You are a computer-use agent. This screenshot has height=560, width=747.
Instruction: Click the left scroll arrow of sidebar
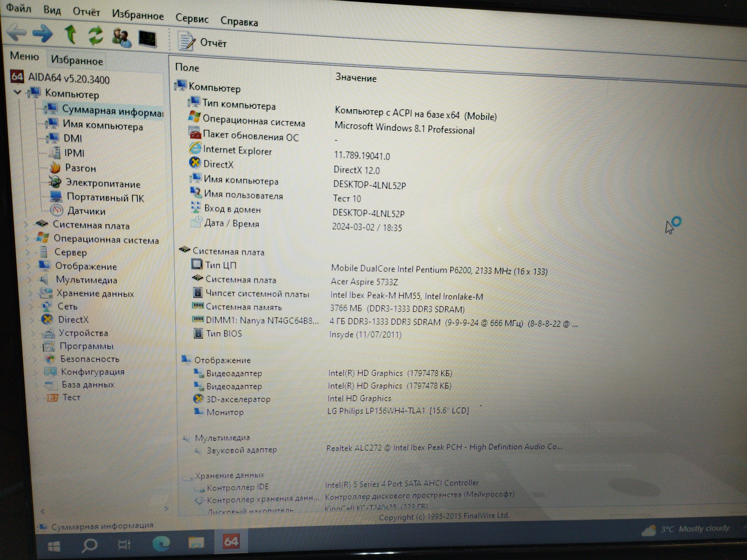(43, 511)
